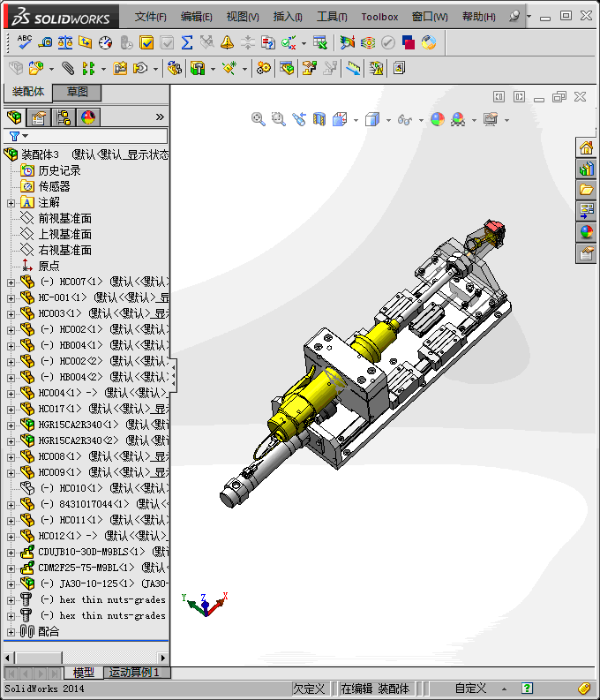This screenshot has height=700, width=600.
Task: Expand the HC007<1> component node
Action: pyautogui.click(x=11, y=282)
